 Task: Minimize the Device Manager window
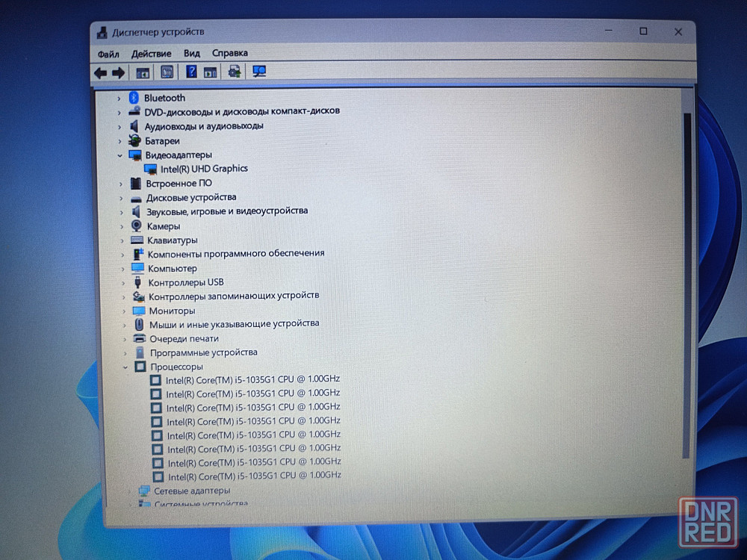point(608,31)
